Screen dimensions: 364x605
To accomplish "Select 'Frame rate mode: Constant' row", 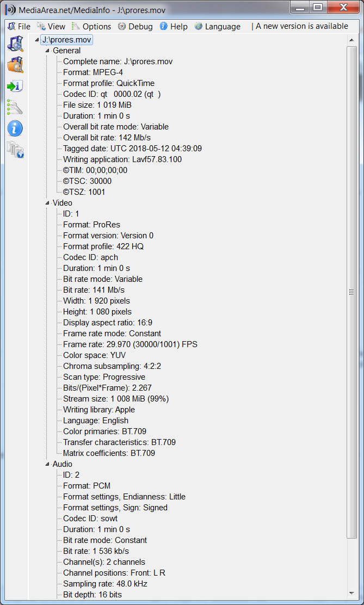I will point(112,334).
